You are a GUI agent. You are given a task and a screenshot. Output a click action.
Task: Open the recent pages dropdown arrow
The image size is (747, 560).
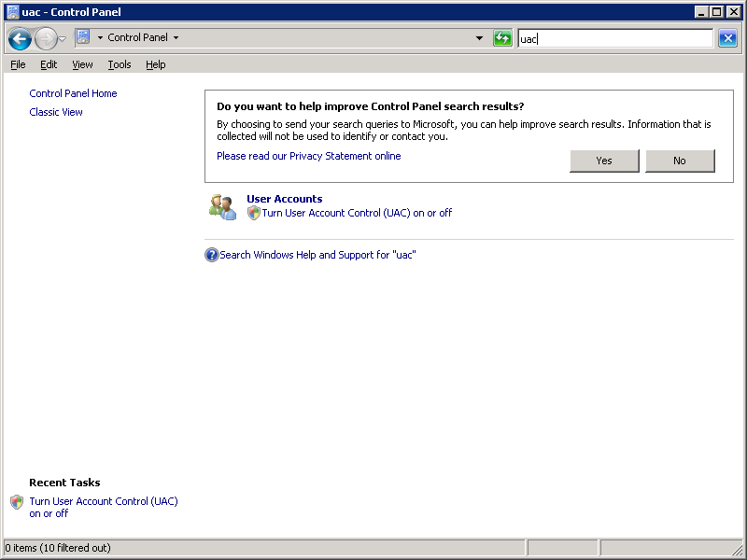[x=63, y=38]
